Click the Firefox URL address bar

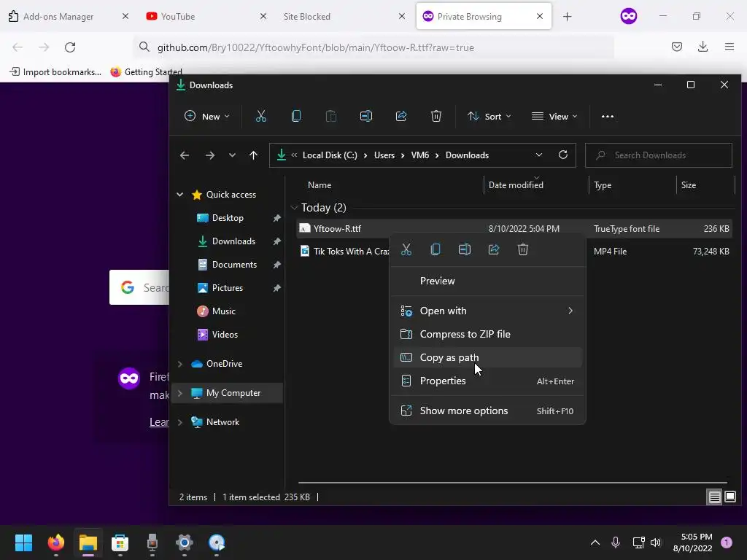(373, 47)
